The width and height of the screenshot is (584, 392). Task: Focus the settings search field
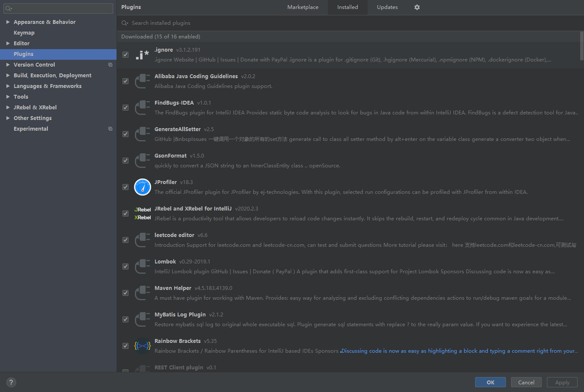click(58, 9)
